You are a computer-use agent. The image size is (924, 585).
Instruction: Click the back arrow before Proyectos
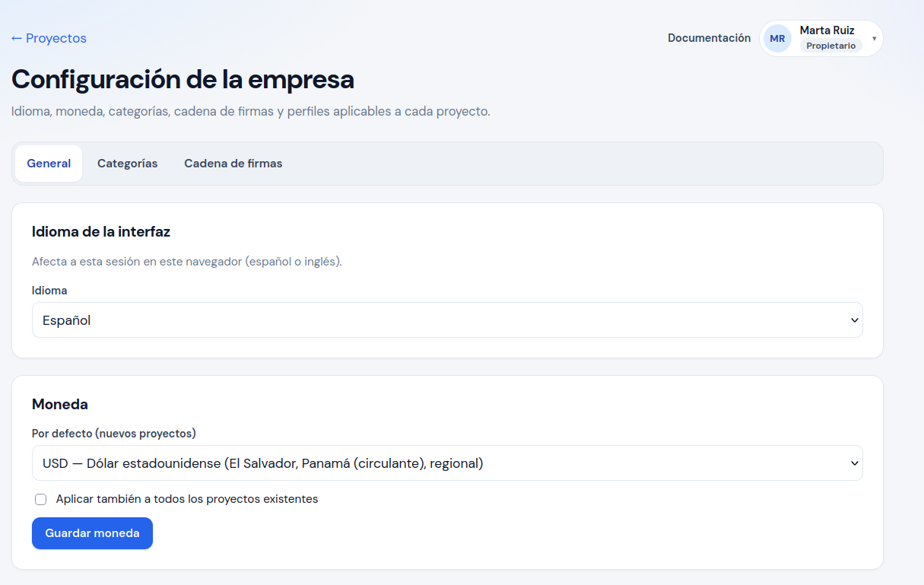tap(17, 38)
